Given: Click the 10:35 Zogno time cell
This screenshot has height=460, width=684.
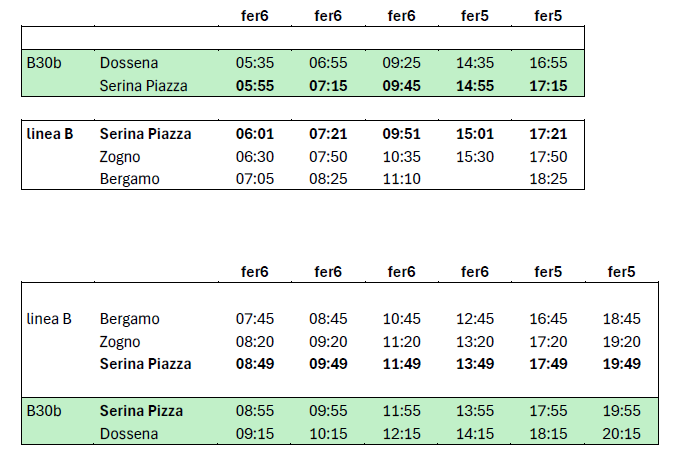Looking at the screenshot, I should tap(401, 157).
